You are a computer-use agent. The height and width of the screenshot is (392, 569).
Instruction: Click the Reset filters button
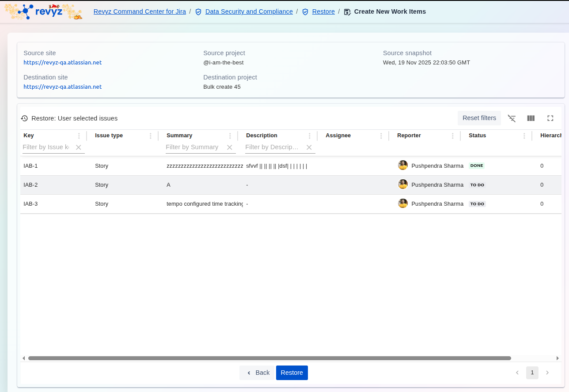[x=479, y=118]
